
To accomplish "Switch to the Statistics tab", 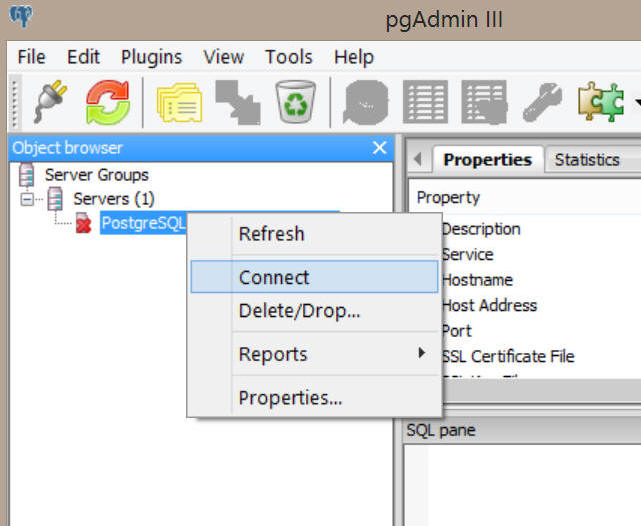I will (x=587, y=160).
